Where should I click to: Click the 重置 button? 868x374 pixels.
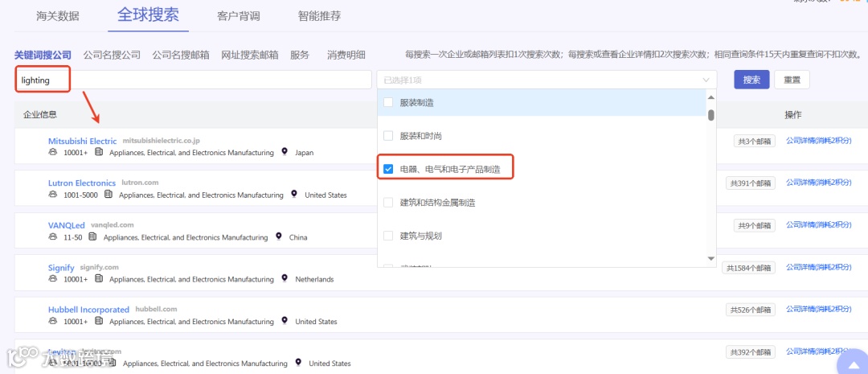click(x=792, y=80)
